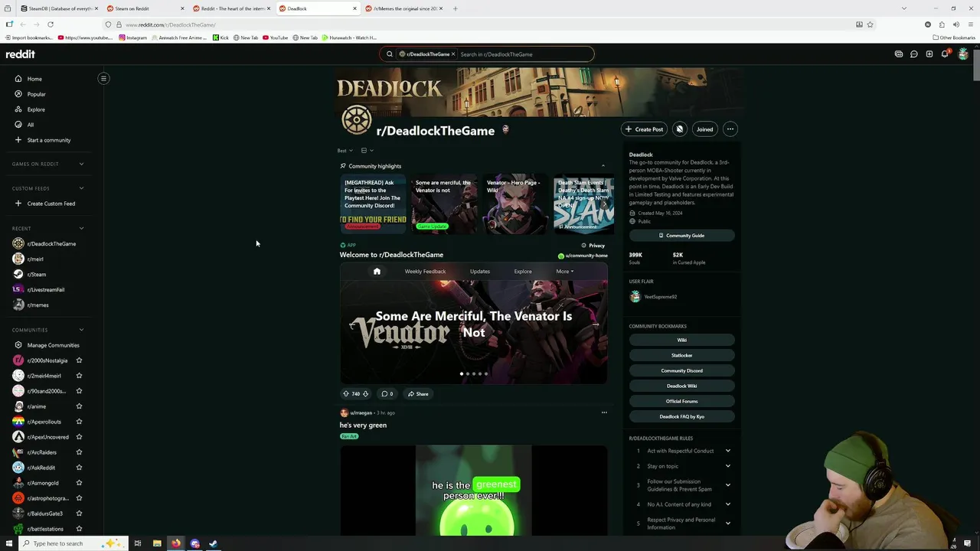Open the options menu for u/raegan post
Image resolution: width=980 pixels, height=551 pixels.
point(604,412)
